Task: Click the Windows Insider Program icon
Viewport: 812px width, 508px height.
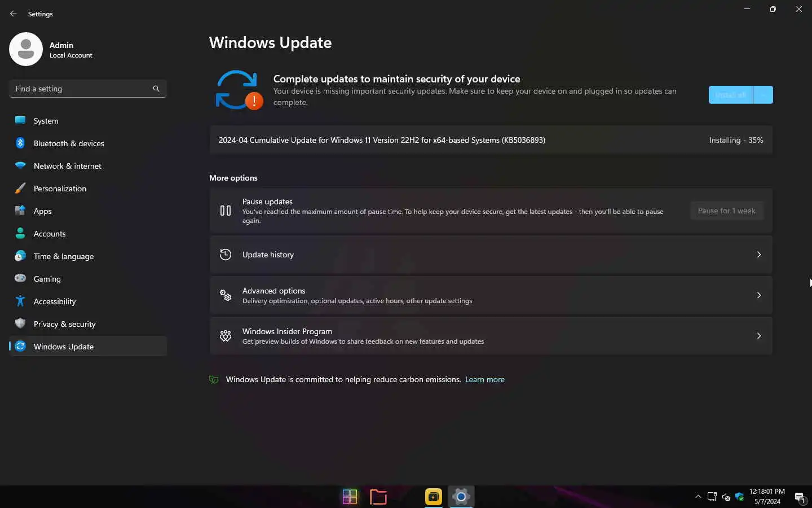Action: click(226, 336)
